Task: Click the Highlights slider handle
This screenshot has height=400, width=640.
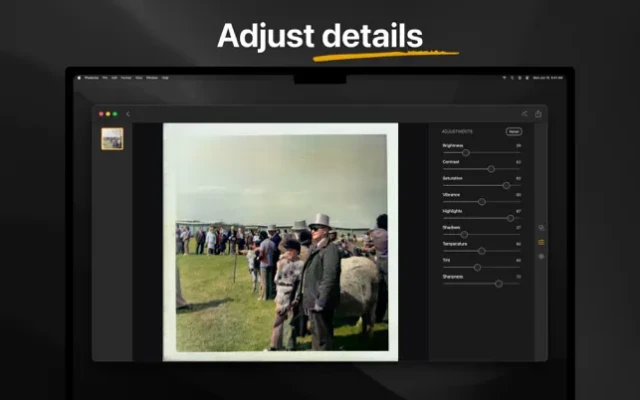Action: tap(510, 218)
